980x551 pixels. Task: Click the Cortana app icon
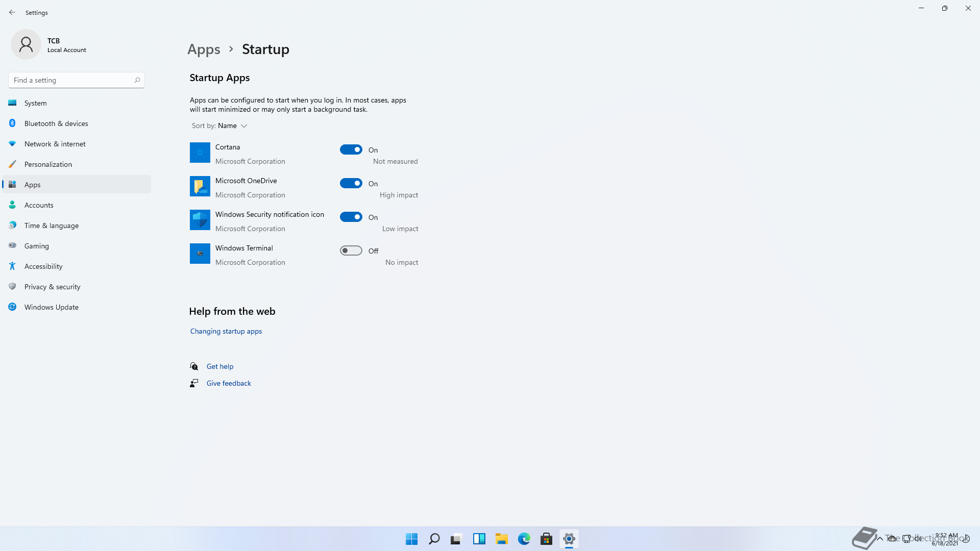pos(200,153)
